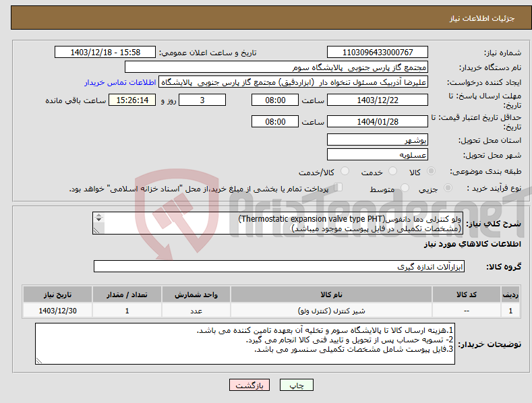
Task: Click the goods group field ابزارآلات اندازه گیری
Action: click(x=279, y=267)
